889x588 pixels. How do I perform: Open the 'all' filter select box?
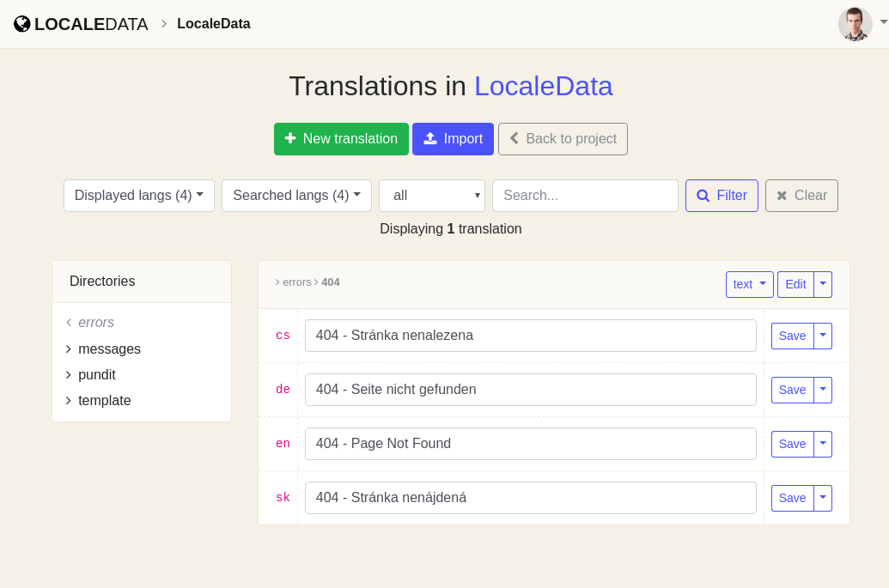coord(432,196)
